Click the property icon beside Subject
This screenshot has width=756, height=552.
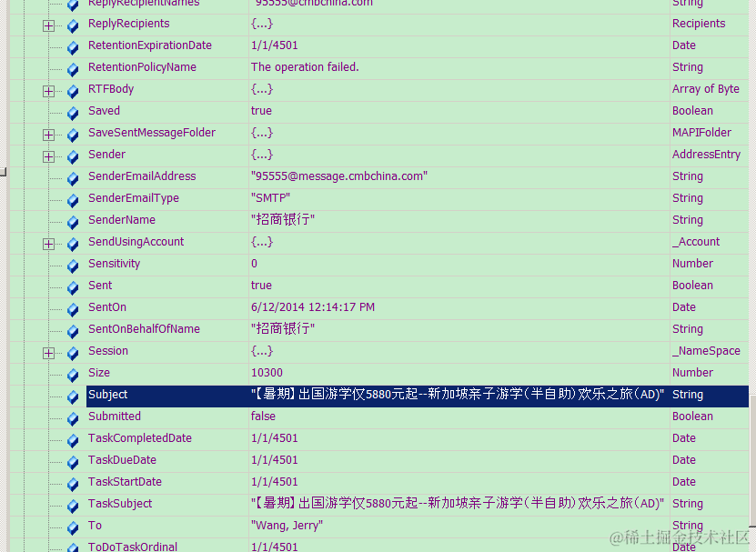73,396
